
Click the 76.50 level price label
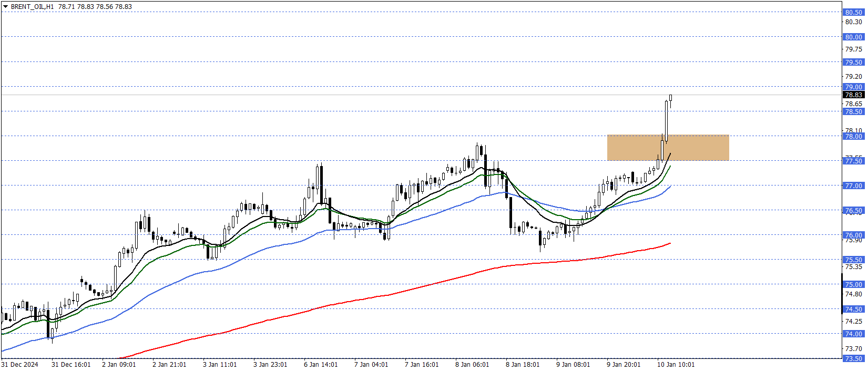click(854, 210)
